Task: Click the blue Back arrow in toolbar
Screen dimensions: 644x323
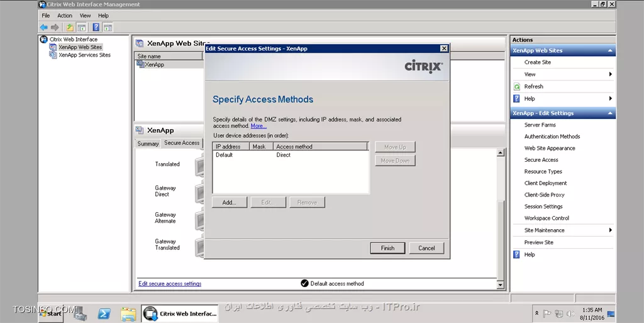Action: (43, 28)
